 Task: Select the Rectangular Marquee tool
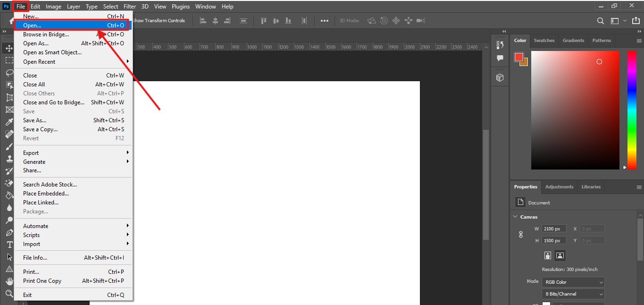click(x=9, y=60)
